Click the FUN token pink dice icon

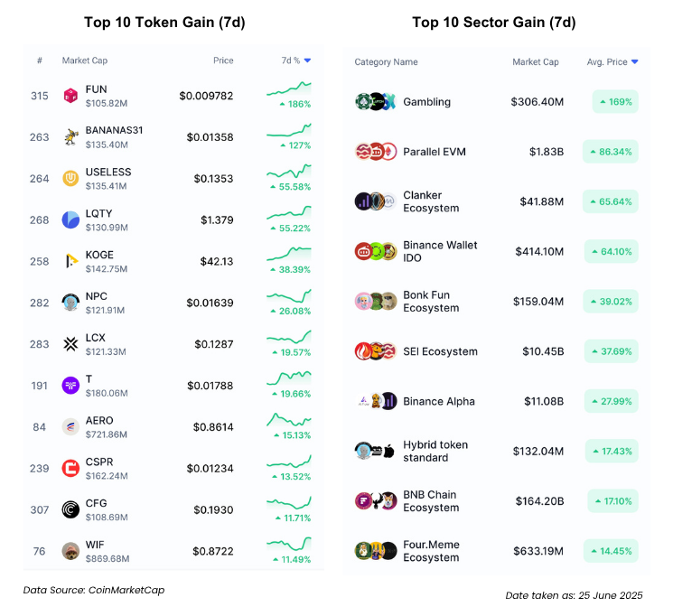click(x=70, y=96)
